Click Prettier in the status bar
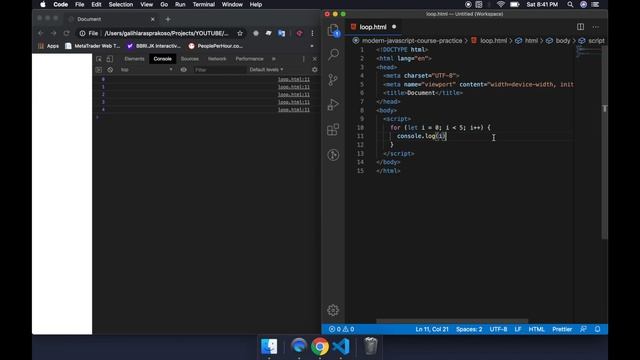The width and height of the screenshot is (640, 360). pos(562,329)
